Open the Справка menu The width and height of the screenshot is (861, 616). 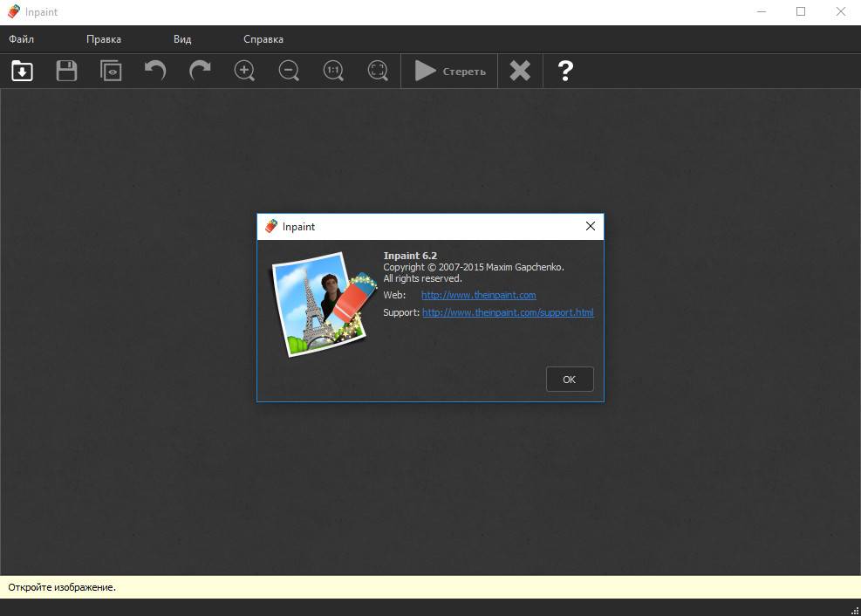click(x=263, y=39)
